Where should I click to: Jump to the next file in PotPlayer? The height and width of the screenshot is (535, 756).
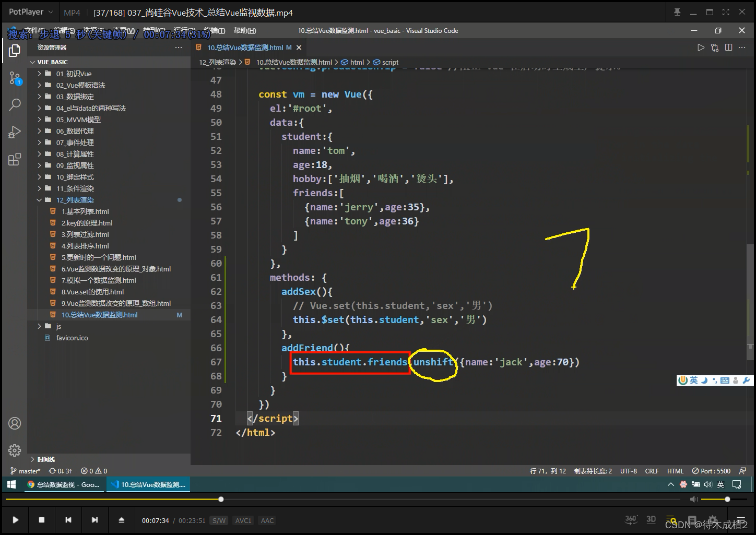(95, 520)
